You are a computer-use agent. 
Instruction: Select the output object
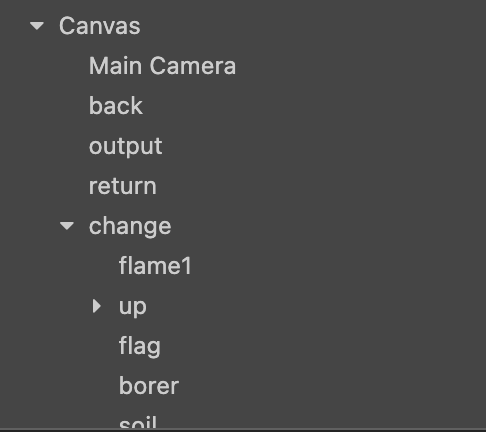125,147
